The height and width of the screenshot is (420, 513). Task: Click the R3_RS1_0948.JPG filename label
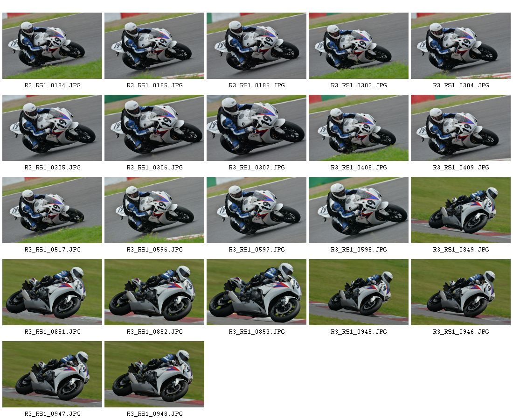(x=154, y=414)
